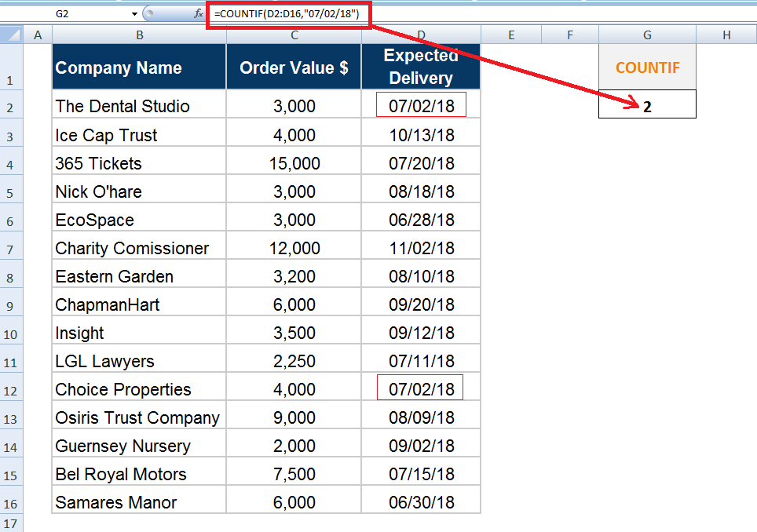Image resolution: width=757 pixels, height=532 pixels.
Task: Click the Order Value $ header cell
Action: pyautogui.click(x=294, y=67)
